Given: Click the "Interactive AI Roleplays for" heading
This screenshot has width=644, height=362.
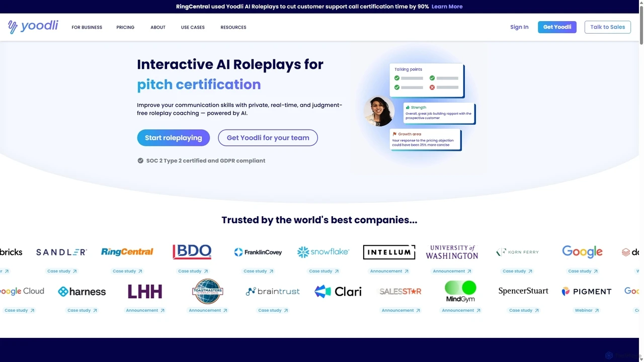Looking at the screenshot, I should (230, 64).
